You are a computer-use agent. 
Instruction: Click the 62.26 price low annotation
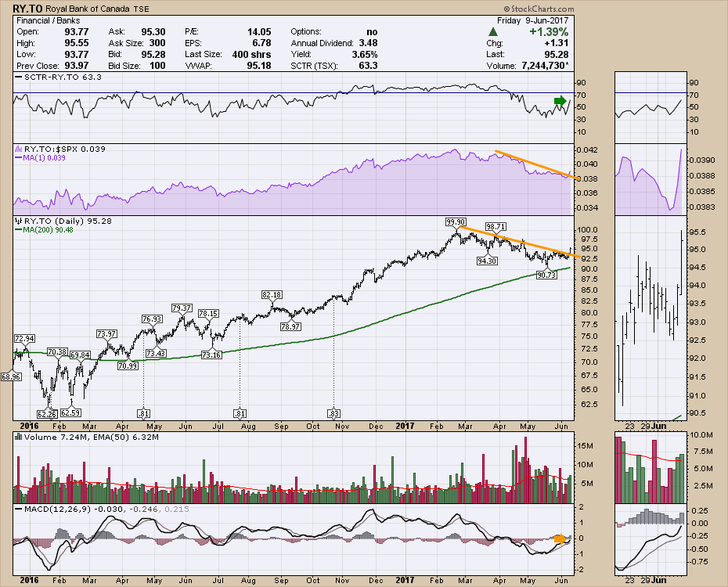pyautogui.click(x=47, y=414)
